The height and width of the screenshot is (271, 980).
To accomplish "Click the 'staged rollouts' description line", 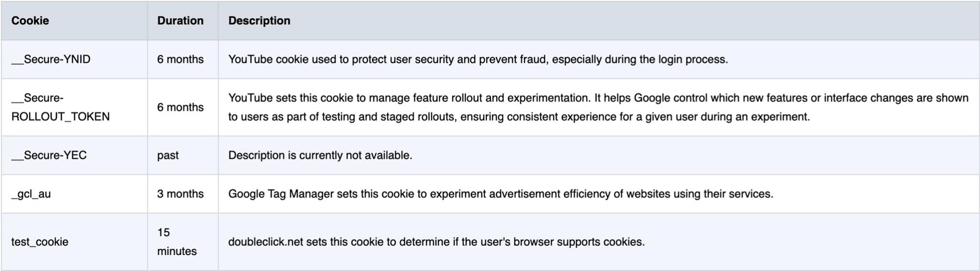I will 519,117.
